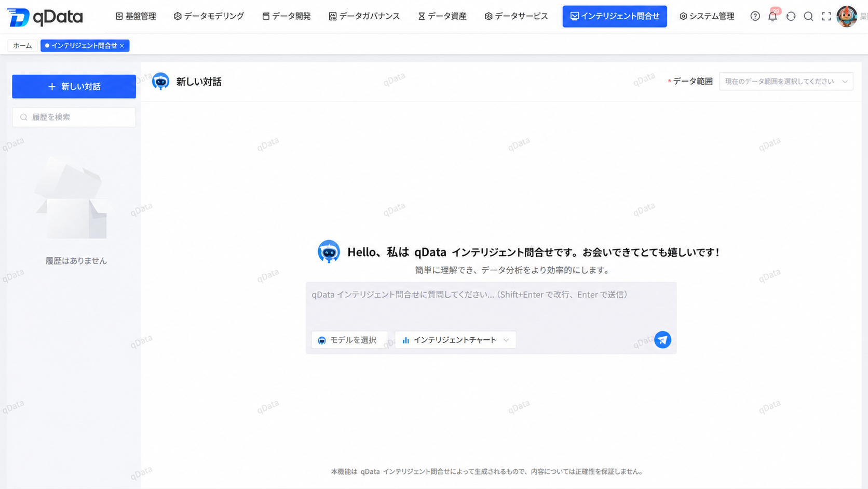The height and width of the screenshot is (489, 868).
Task: Open the データ資産 menu
Action: tap(442, 16)
